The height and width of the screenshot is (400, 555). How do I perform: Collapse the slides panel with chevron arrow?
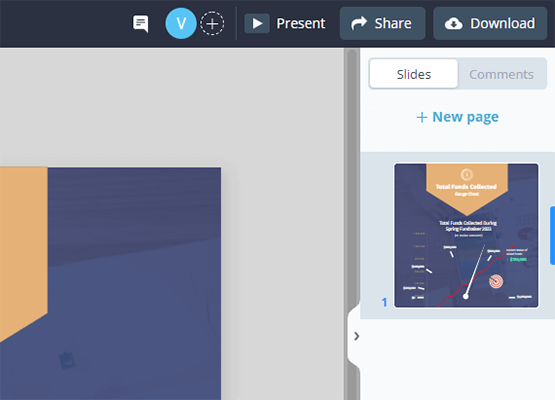click(x=356, y=336)
